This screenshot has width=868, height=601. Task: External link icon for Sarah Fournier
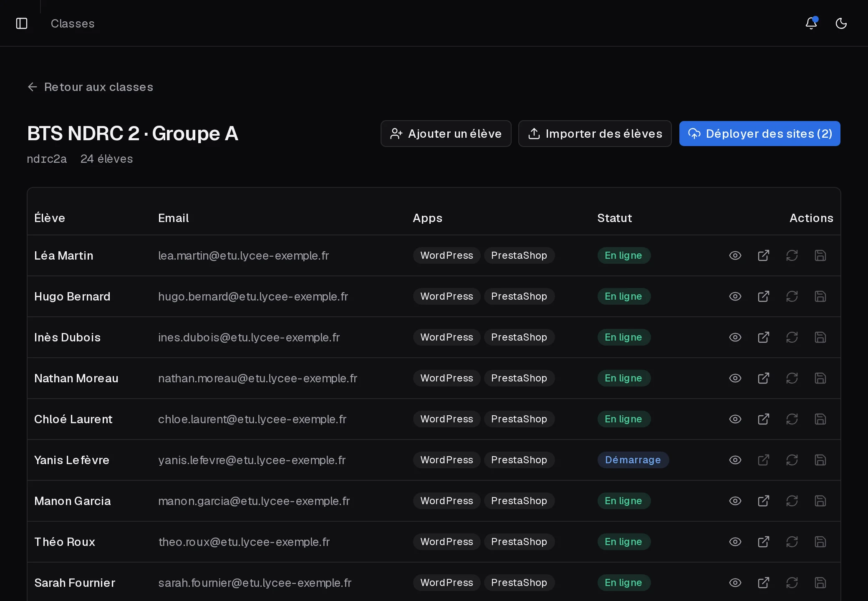[x=764, y=583]
